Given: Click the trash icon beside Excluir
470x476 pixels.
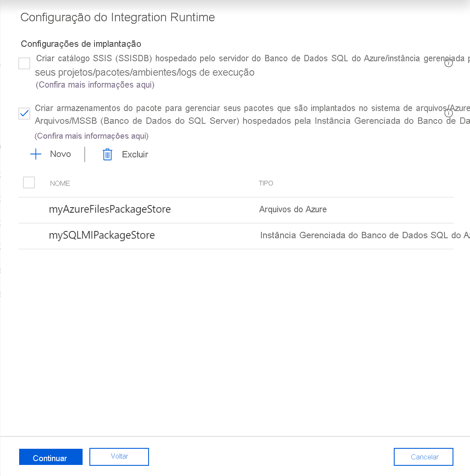Looking at the screenshot, I should click(107, 154).
